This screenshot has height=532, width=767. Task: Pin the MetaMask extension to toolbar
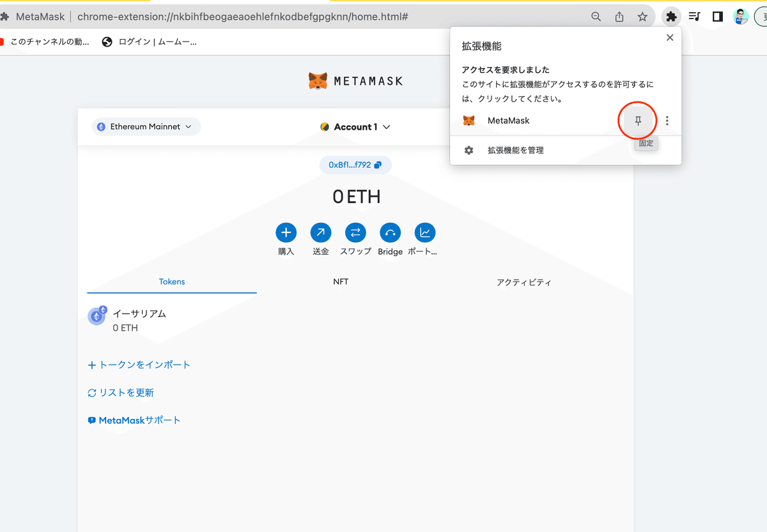pyautogui.click(x=638, y=121)
